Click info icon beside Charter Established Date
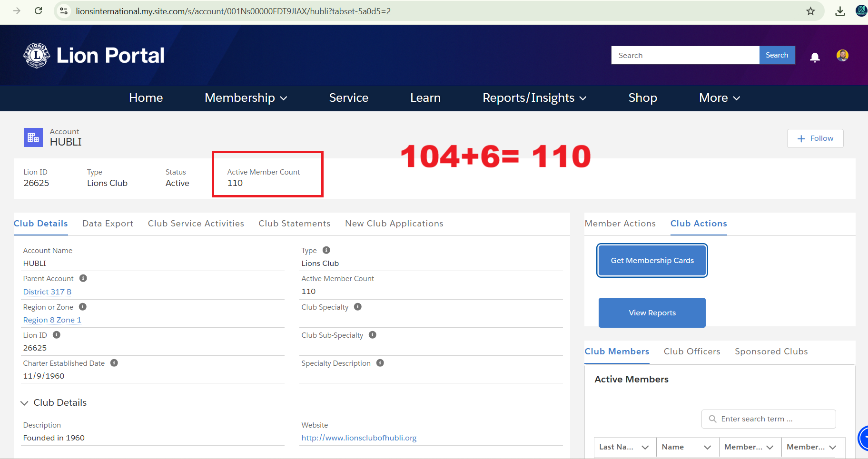Viewport: 868px width, 459px height. [x=114, y=363]
